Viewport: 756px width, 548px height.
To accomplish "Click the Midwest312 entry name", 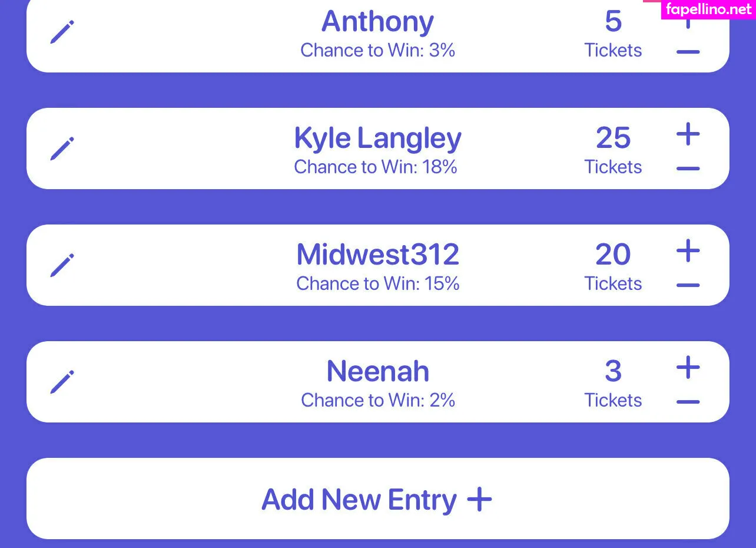I will 377,255.
